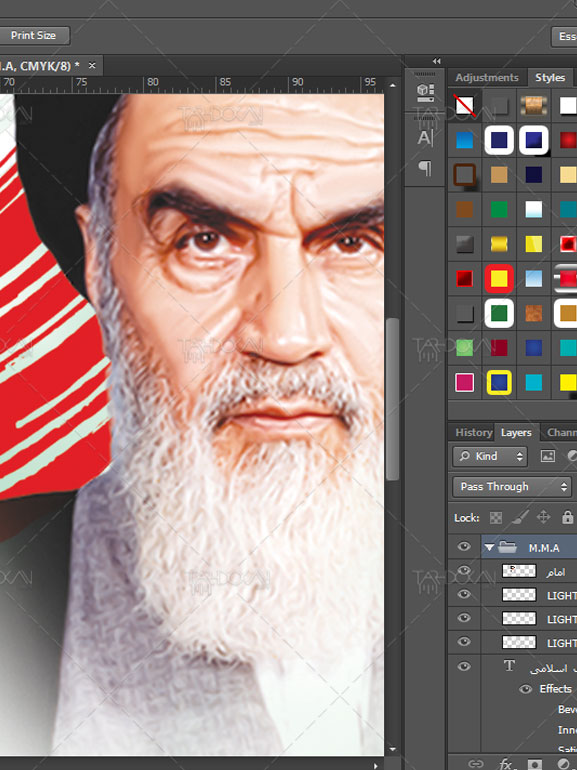
Task: Apply the hollow brown outline style preset
Action: tap(465, 175)
